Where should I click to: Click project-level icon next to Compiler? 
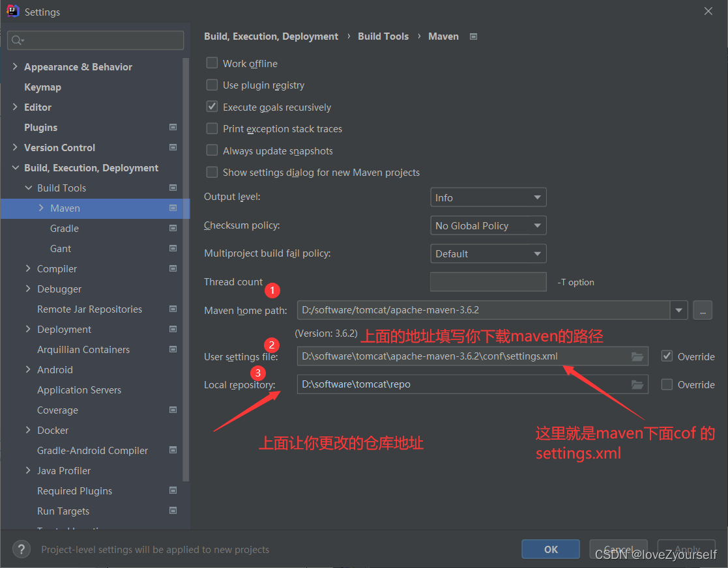[x=173, y=268]
